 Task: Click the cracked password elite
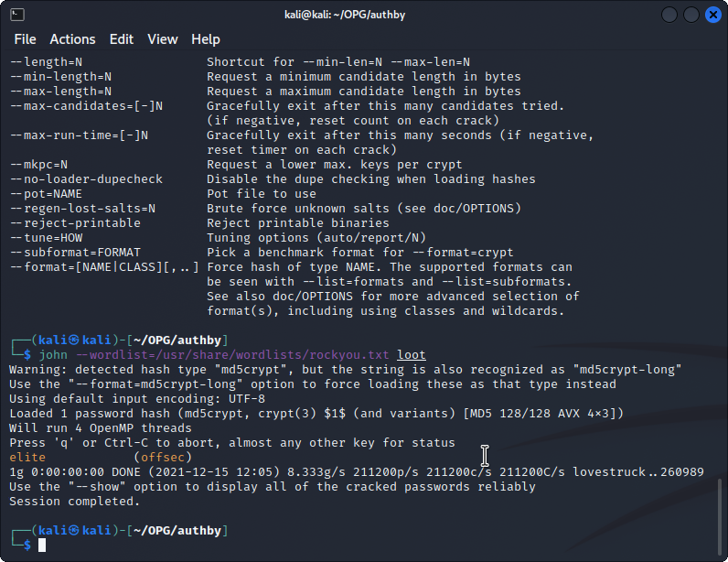point(27,458)
